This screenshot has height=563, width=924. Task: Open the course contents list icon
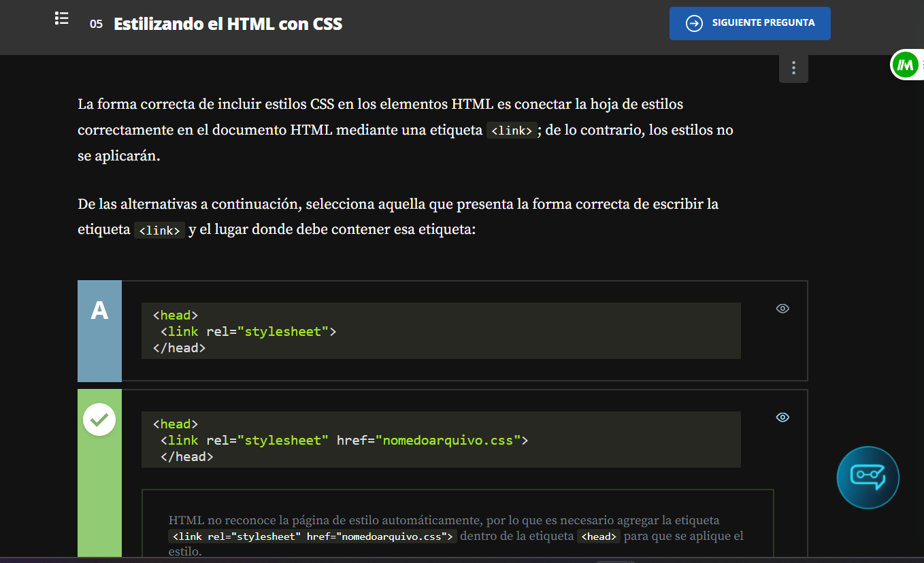62,19
